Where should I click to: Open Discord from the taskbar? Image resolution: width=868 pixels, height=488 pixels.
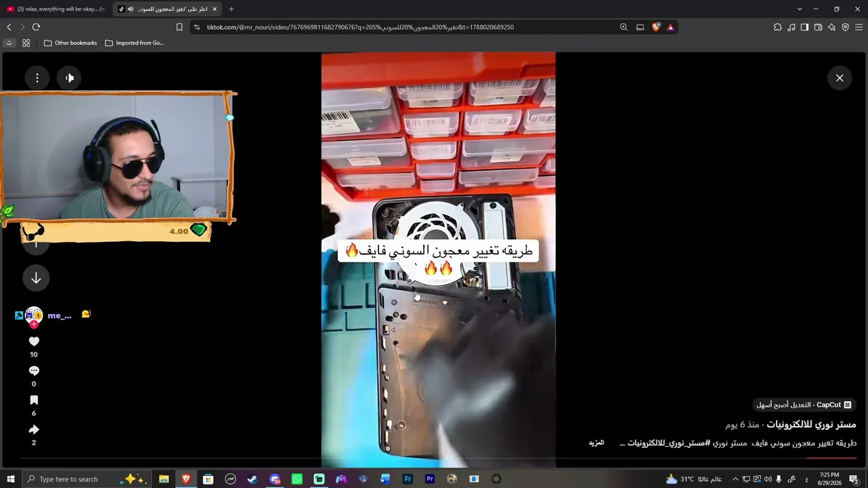(275, 479)
